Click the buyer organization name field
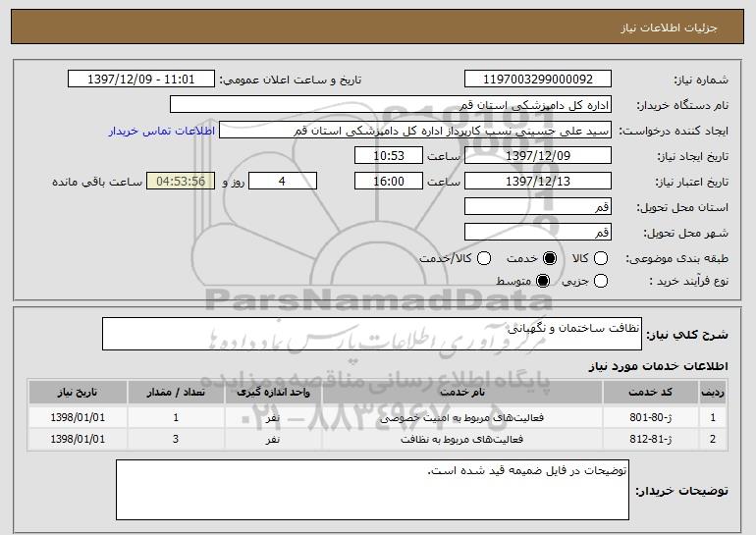The height and width of the screenshot is (535, 756). [x=391, y=105]
